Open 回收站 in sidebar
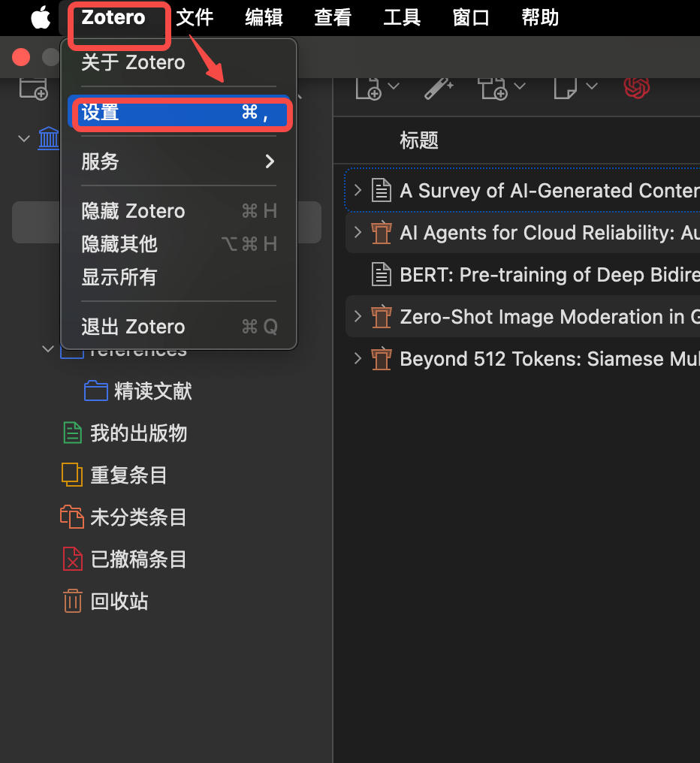This screenshot has width=700, height=763. coord(119,602)
